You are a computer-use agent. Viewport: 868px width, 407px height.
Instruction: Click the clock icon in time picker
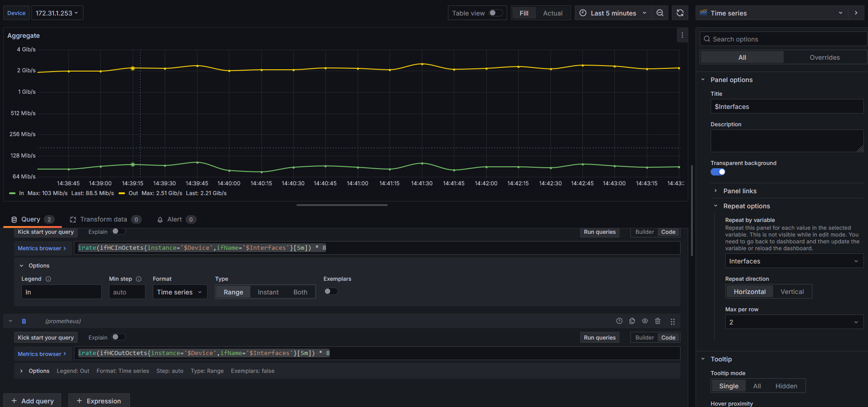pyautogui.click(x=583, y=13)
